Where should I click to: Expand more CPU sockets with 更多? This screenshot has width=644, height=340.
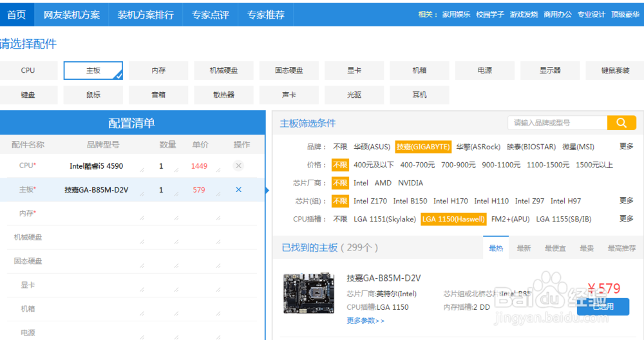coord(627,218)
